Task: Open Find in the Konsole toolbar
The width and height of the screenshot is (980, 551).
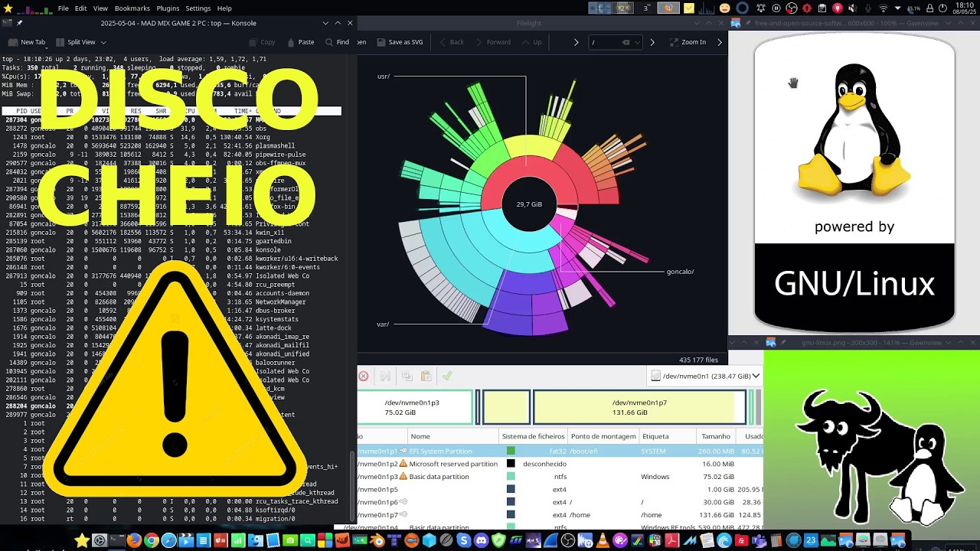Action: [338, 42]
